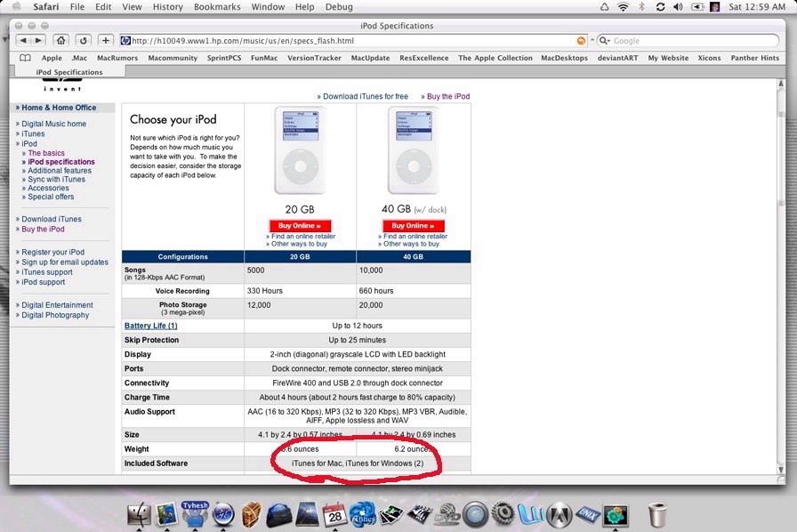Go back with Safari's back arrow
The image size is (797, 532).
(x=23, y=40)
